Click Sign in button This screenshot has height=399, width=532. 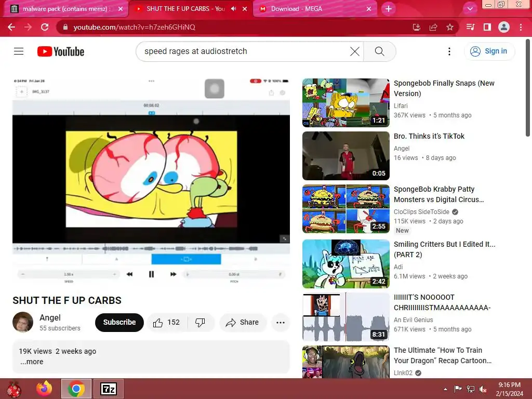[x=489, y=51]
